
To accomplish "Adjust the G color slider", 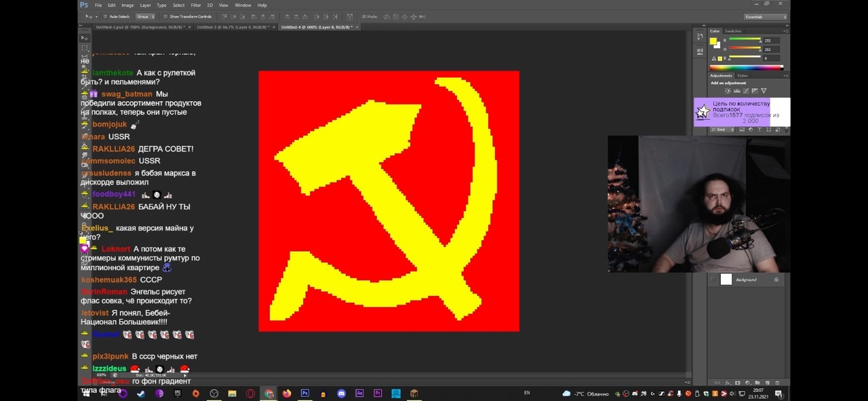I will 745,49.
